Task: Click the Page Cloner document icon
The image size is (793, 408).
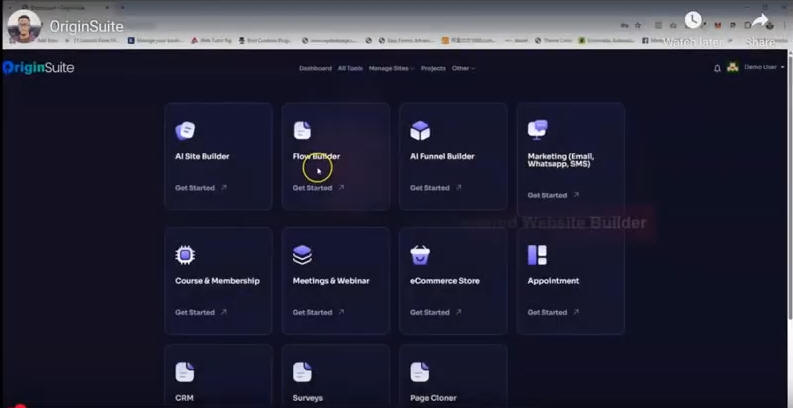Action: 420,372
